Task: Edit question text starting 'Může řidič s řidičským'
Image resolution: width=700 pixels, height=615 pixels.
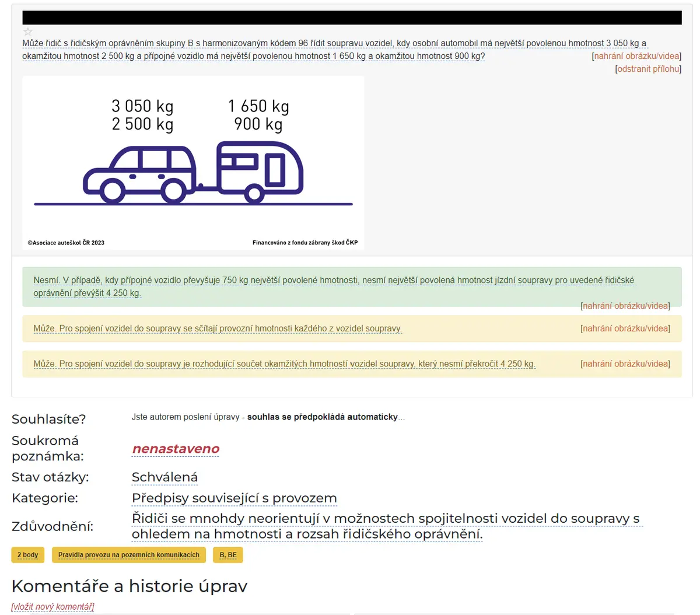Action: [335, 50]
